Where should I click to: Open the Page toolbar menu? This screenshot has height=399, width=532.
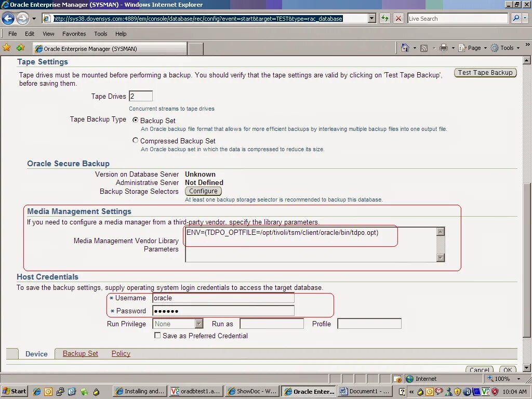tap(472, 48)
